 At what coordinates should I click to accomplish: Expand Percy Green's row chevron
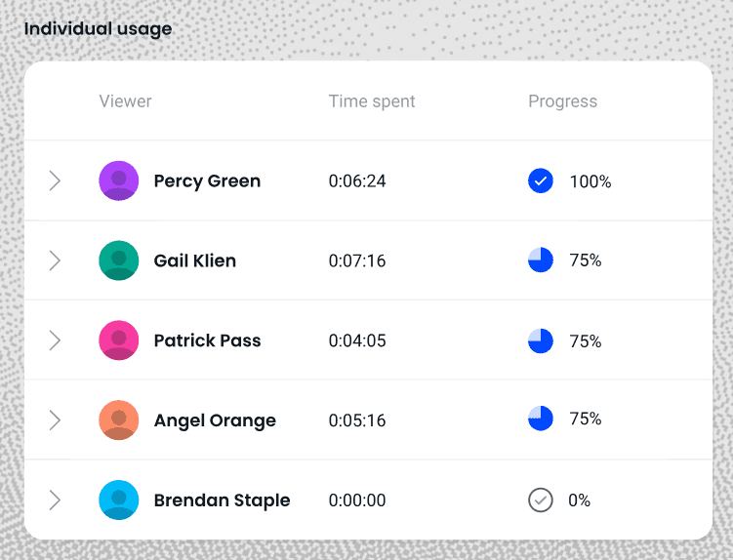click(55, 180)
